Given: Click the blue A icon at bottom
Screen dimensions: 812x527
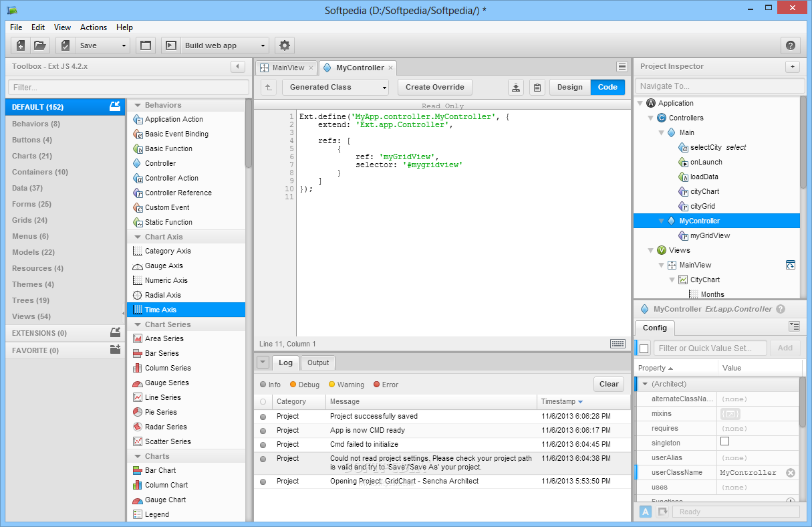Looking at the screenshot, I should click(646, 512).
